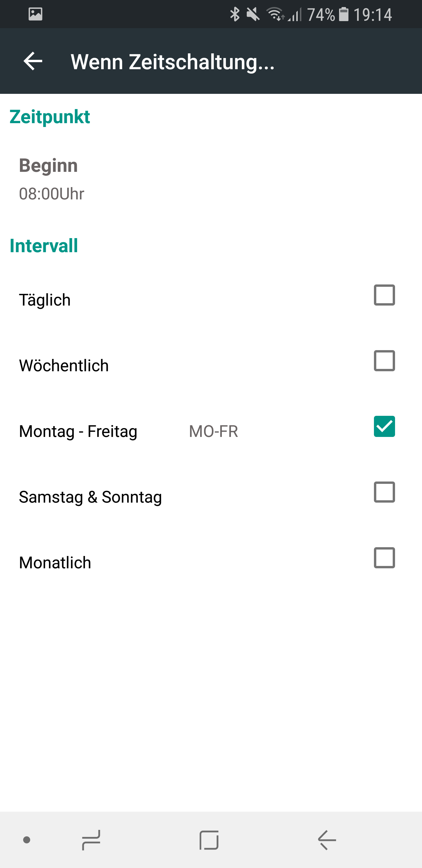Screen dimensions: 422x868
Task: Uncheck the Montag - Freitag checkbox
Action: click(x=384, y=427)
